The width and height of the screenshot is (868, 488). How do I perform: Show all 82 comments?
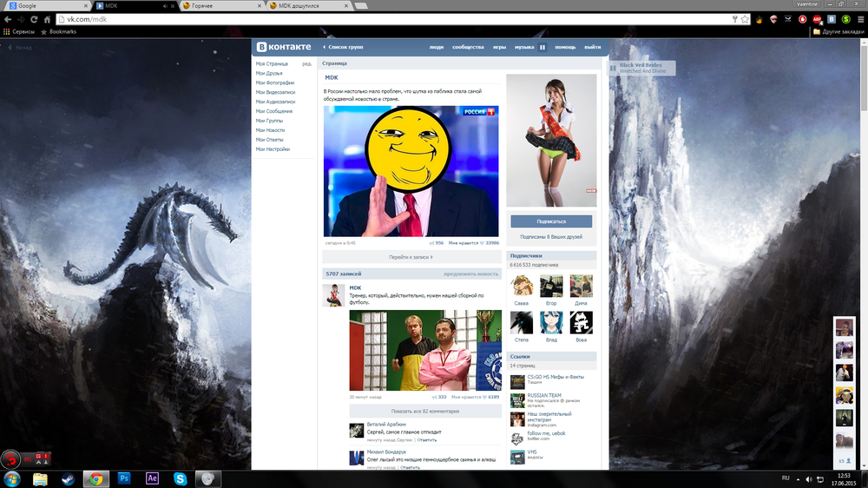coord(425,411)
